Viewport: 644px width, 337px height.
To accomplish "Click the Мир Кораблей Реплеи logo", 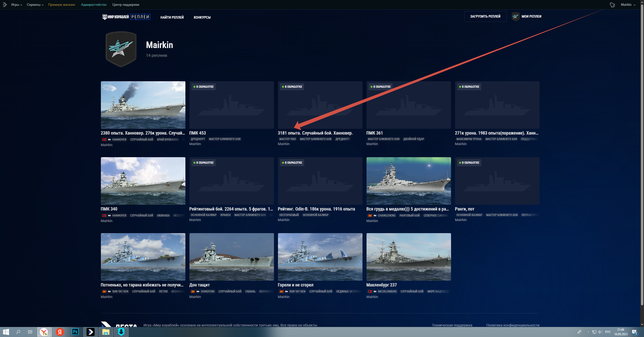I will pyautogui.click(x=126, y=17).
